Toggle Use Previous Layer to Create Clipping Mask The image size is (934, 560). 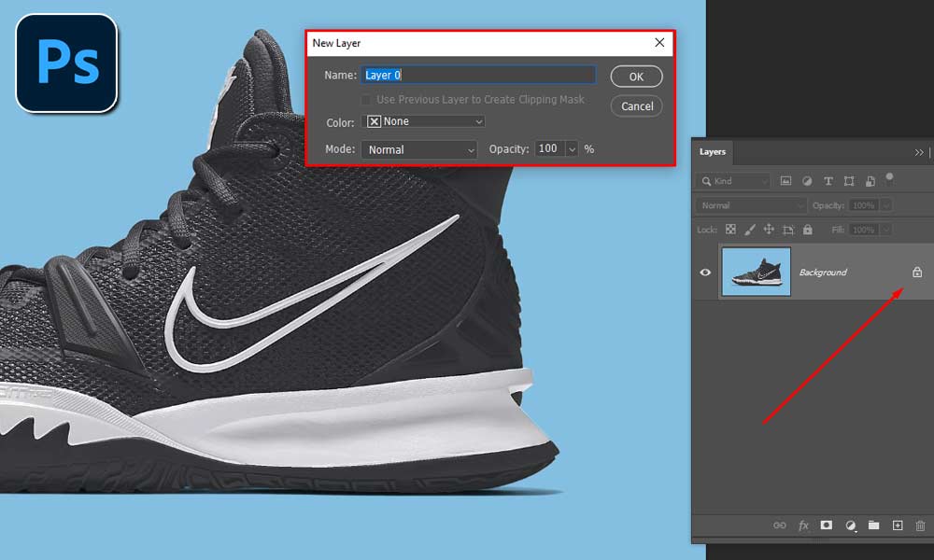[366, 99]
